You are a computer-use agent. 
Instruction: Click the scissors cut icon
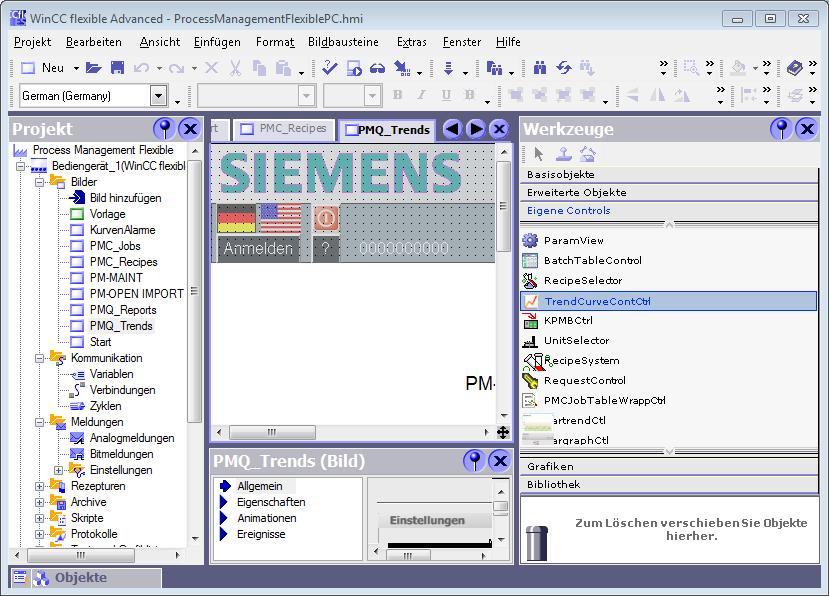point(235,68)
